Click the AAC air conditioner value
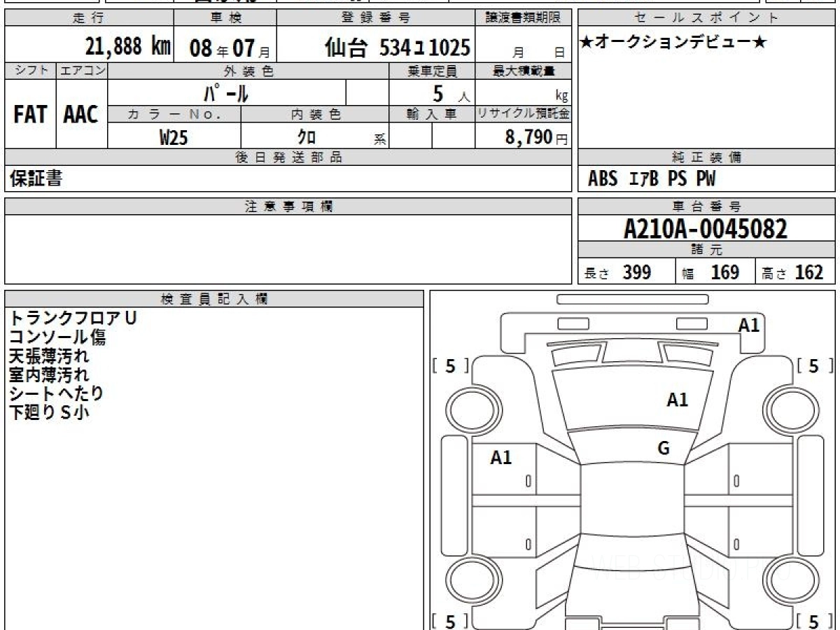Screen dimensions: 840x630 point(81,115)
